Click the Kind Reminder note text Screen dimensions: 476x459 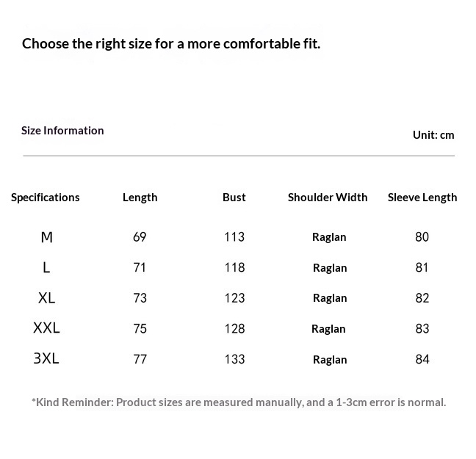[239, 402]
